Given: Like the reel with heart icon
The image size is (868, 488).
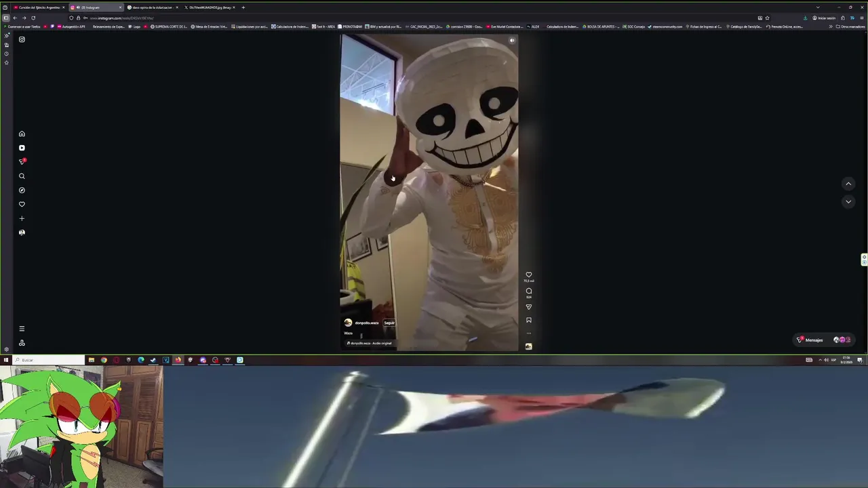Looking at the screenshot, I should (x=529, y=274).
